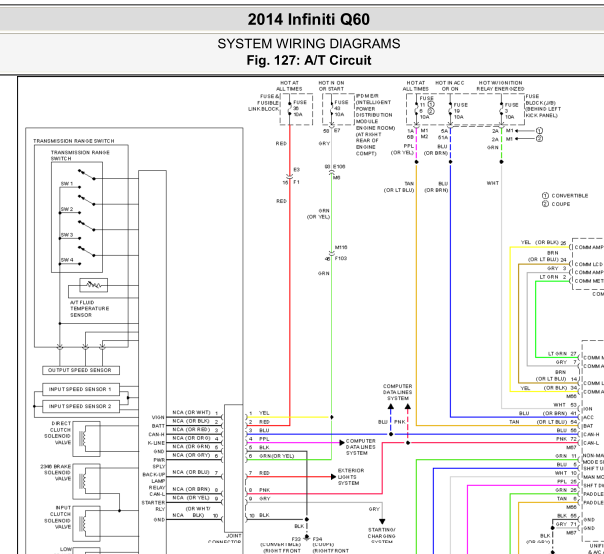Click the 'NCA (OR YEL)' wire label
This screenshot has height=554, width=604.
(x=191, y=498)
